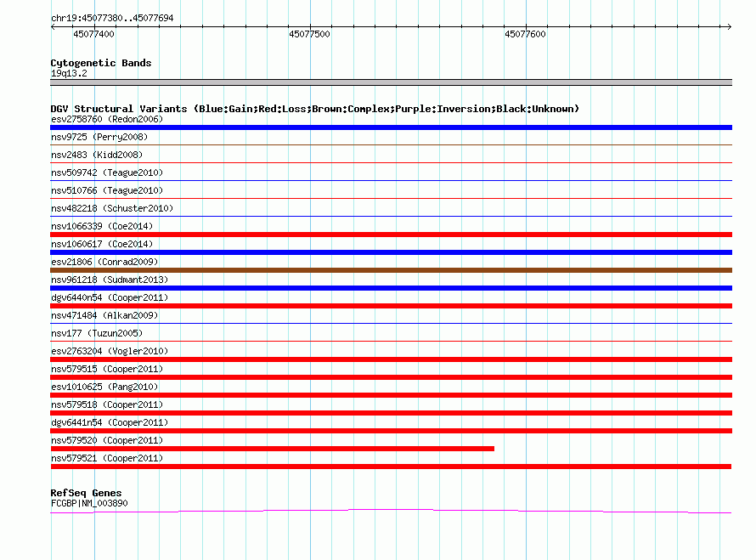Click the thin blue line under nsv471484
Screen dimensions: 756x560
pyautogui.click(x=391, y=323)
